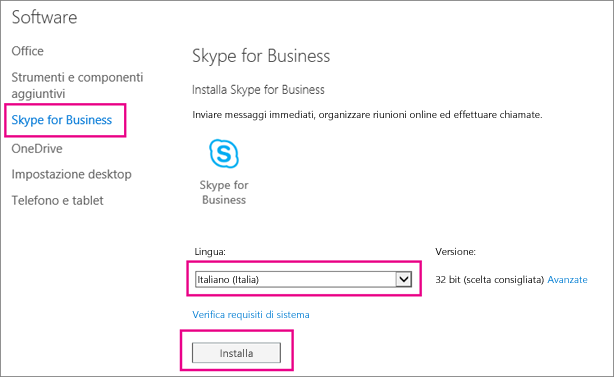Open Impostazione desktop section
Image resolution: width=614 pixels, height=377 pixels.
[71, 174]
